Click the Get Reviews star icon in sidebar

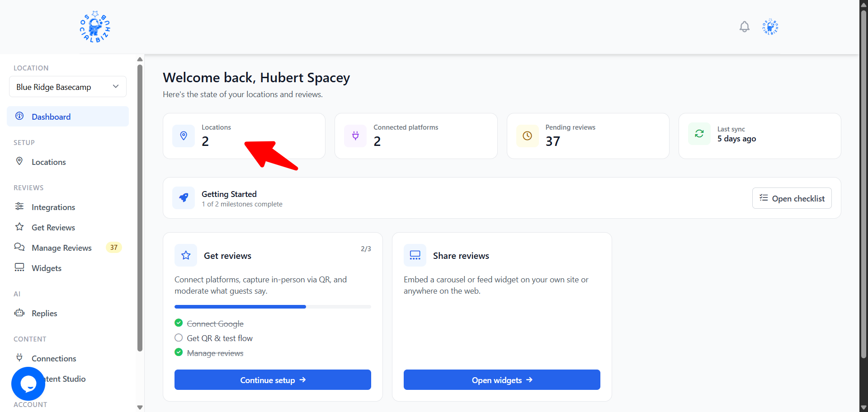19,227
